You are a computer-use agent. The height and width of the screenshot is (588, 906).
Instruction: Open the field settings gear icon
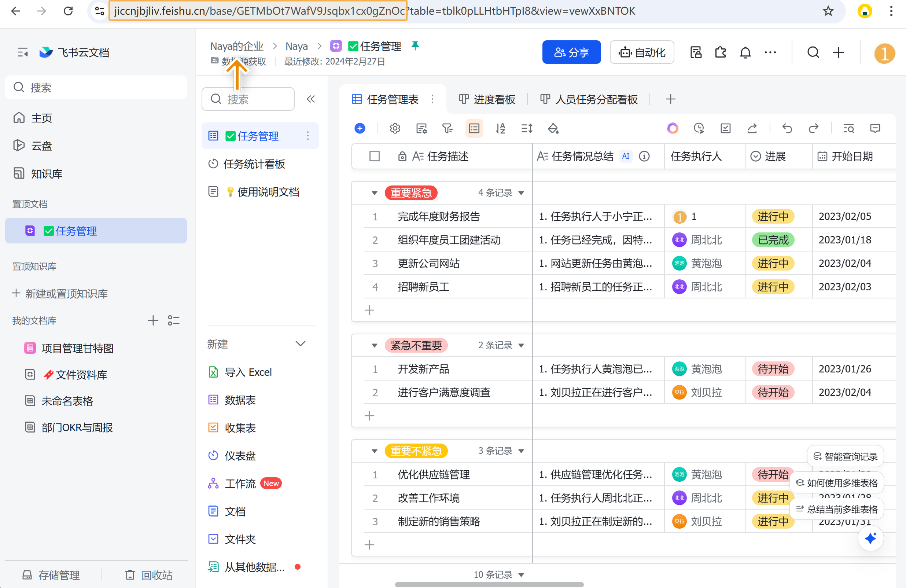[x=395, y=128]
